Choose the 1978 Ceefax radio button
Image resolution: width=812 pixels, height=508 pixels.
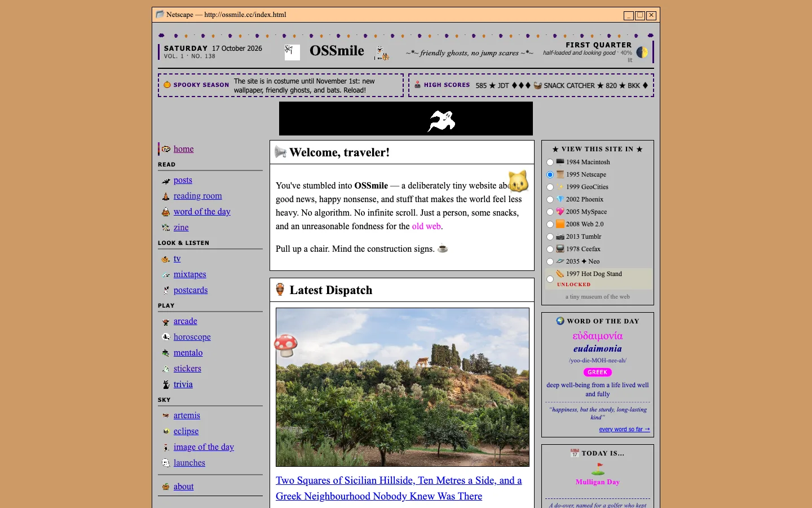tap(550, 249)
